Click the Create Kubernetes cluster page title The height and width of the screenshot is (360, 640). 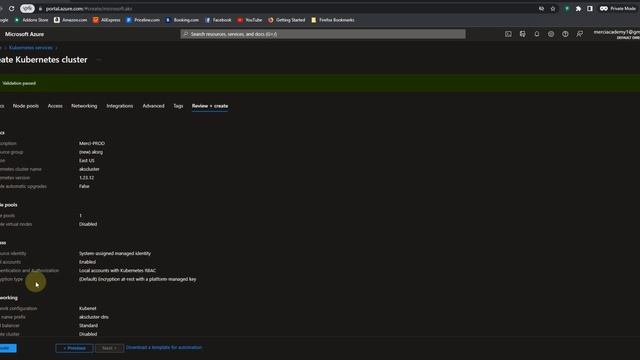click(44, 60)
